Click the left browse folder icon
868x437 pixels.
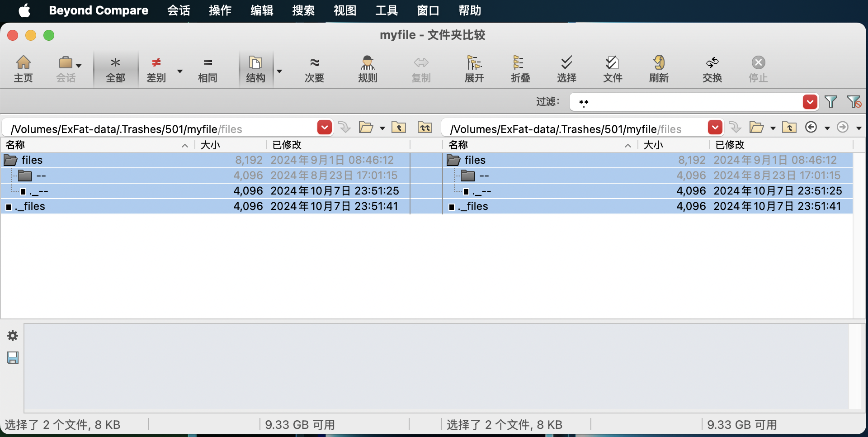pyautogui.click(x=366, y=128)
